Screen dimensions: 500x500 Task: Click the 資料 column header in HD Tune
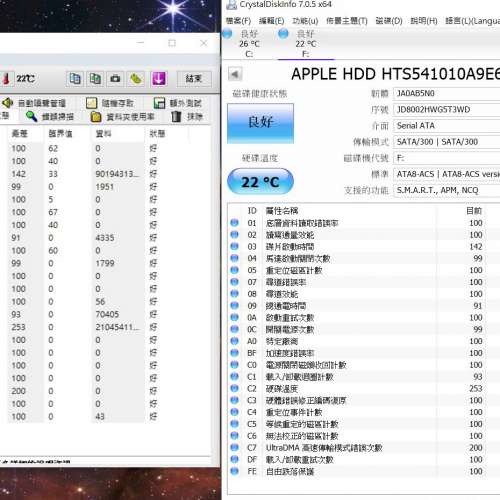tap(103, 134)
